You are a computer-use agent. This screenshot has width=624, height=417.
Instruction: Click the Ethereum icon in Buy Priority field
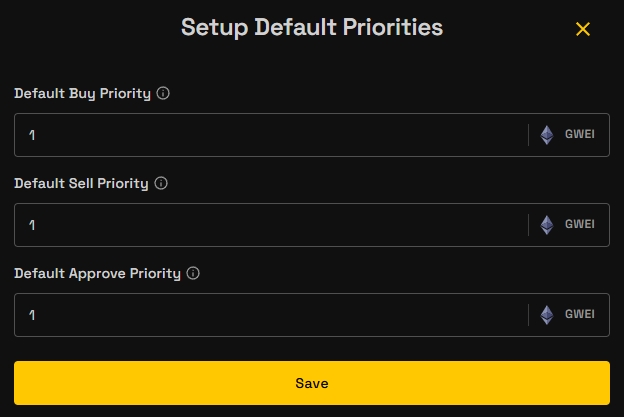pos(547,135)
